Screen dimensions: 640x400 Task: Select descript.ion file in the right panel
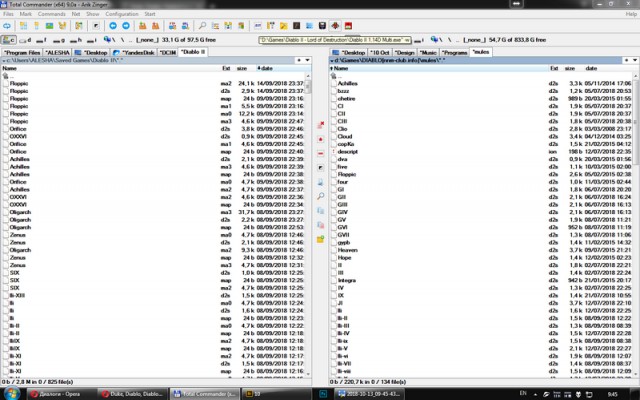coord(481,151)
